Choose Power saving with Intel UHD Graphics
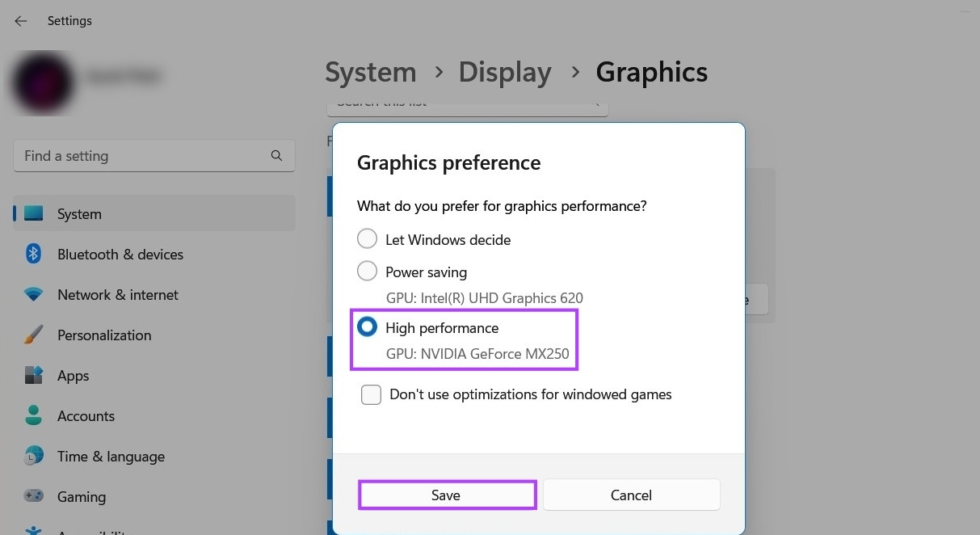The height and width of the screenshot is (535, 980). pos(367,271)
